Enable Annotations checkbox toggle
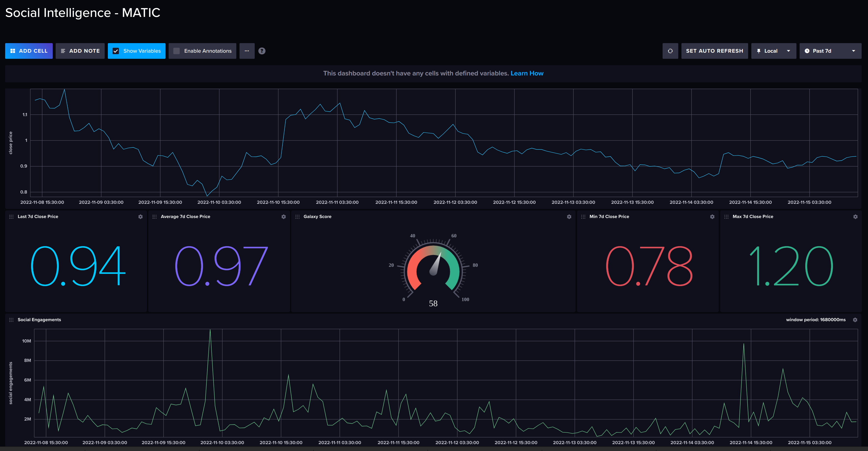The width and height of the screenshot is (868, 451). coord(176,51)
